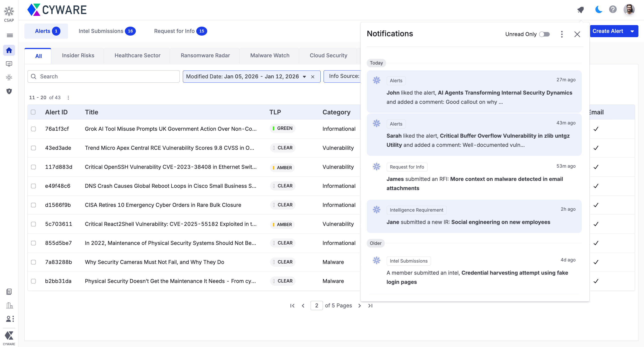
Task: Open the Modified Date filter dropdown
Action: tap(305, 77)
